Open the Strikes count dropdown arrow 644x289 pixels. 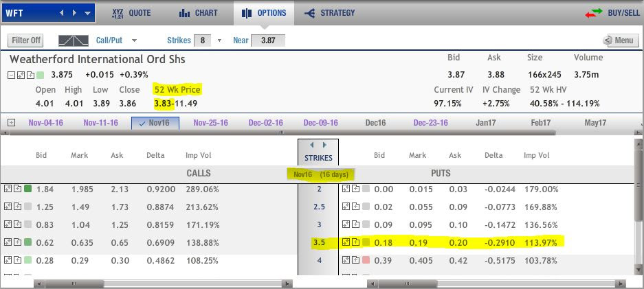pos(219,41)
